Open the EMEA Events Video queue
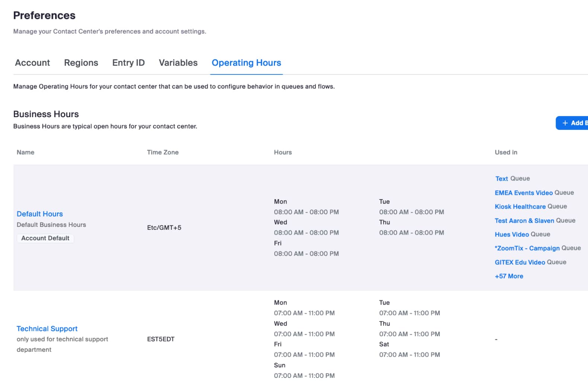Viewport: 588px width, 392px height. coord(524,193)
